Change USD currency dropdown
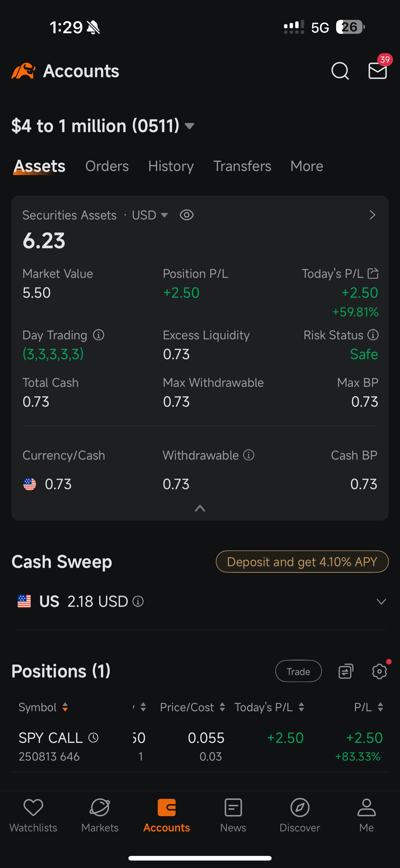This screenshot has height=868, width=400. [x=150, y=215]
